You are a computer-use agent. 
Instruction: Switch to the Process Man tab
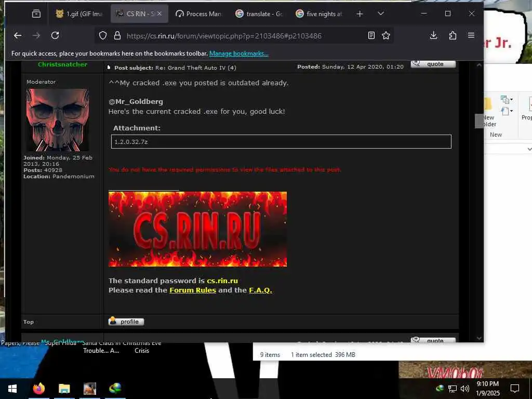coord(198,14)
